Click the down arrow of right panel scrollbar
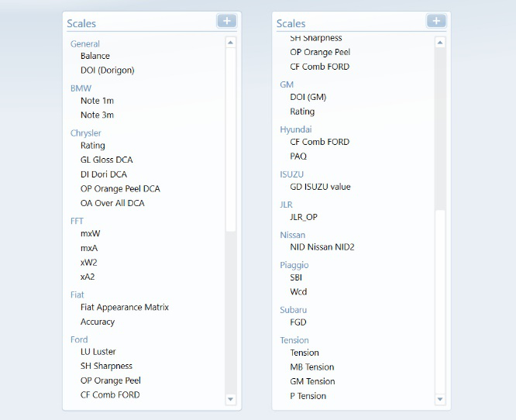The height and width of the screenshot is (420, 516). [440, 399]
